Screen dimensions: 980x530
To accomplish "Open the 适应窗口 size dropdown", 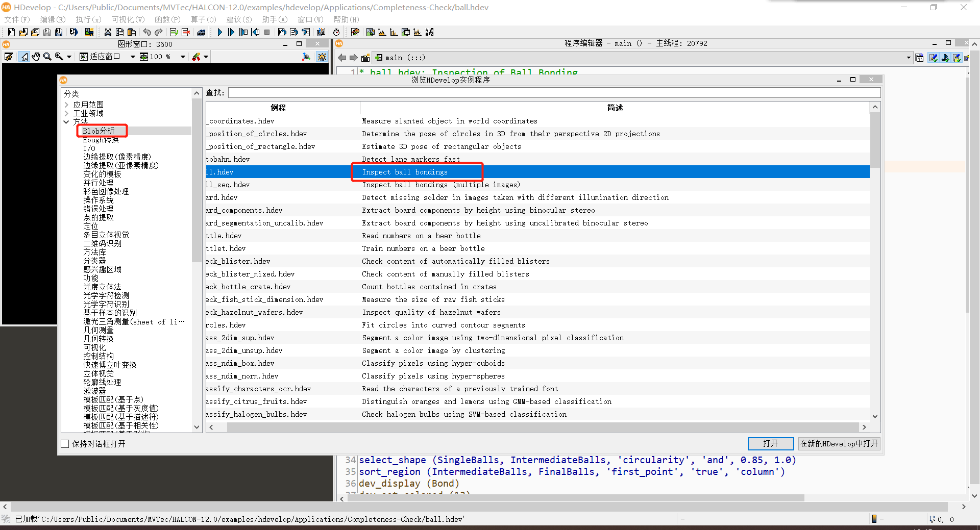I will (133, 57).
